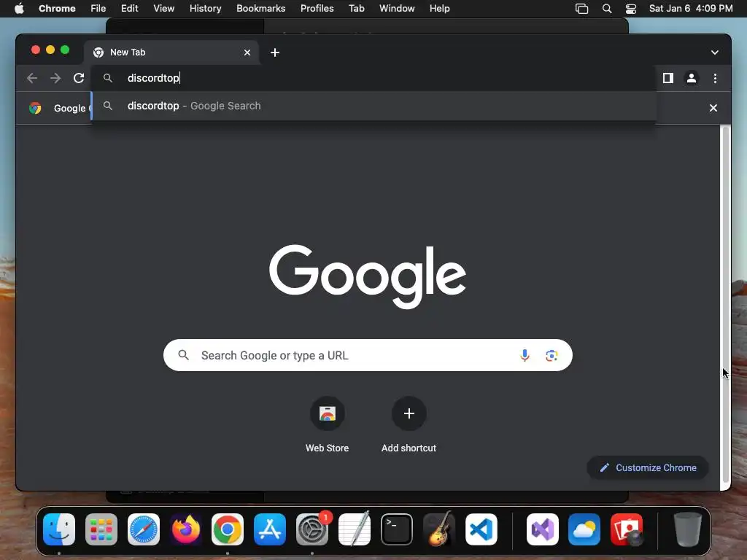Open the Edit menu
This screenshot has height=560, width=747.
pyautogui.click(x=130, y=9)
